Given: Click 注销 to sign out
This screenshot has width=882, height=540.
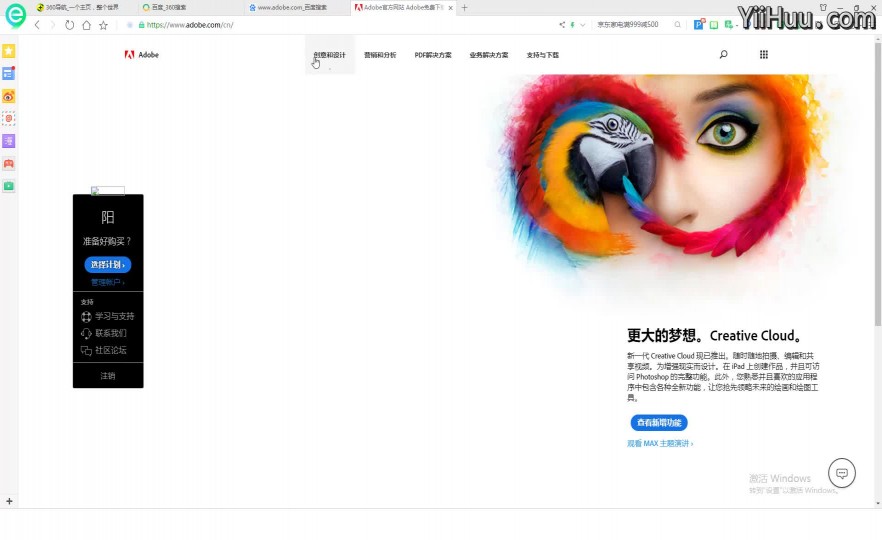Looking at the screenshot, I should tap(108, 376).
